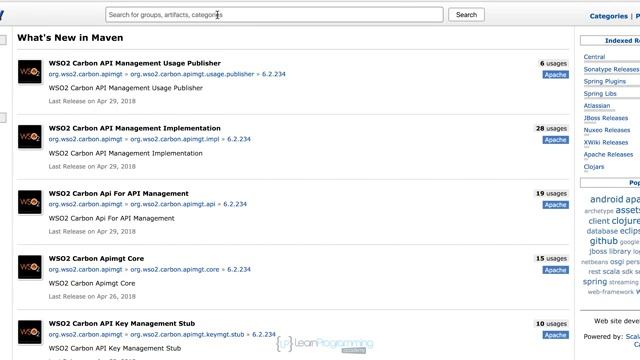
Task: Click Apache license badge under 28 usages
Action: pos(556,140)
